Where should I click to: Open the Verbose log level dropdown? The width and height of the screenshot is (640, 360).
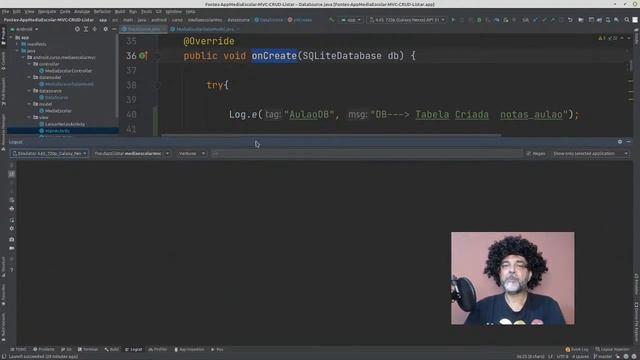(191, 153)
